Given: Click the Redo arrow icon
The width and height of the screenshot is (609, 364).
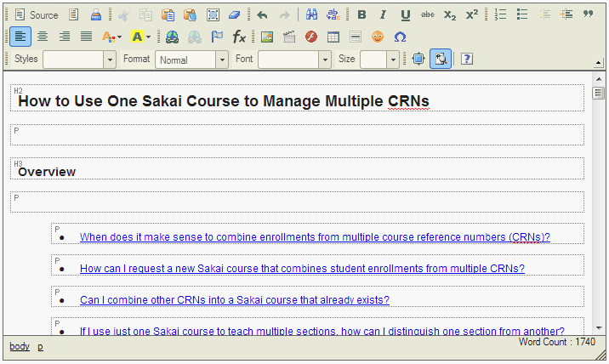Looking at the screenshot, I should pos(285,15).
